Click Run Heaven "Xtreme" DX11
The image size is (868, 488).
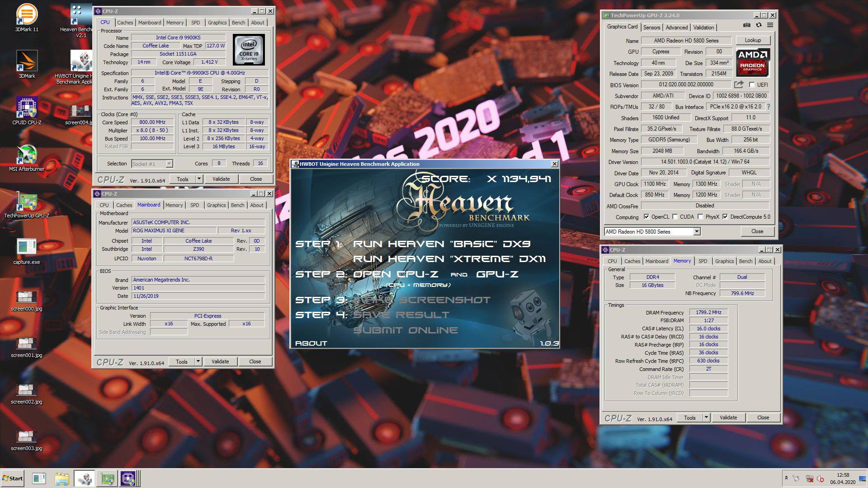point(449,259)
